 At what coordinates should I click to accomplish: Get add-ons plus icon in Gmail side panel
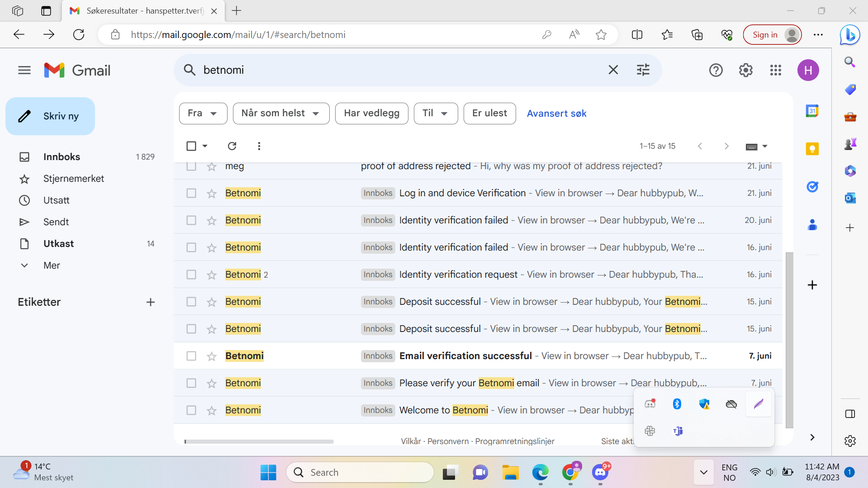click(x=812, y=285)
